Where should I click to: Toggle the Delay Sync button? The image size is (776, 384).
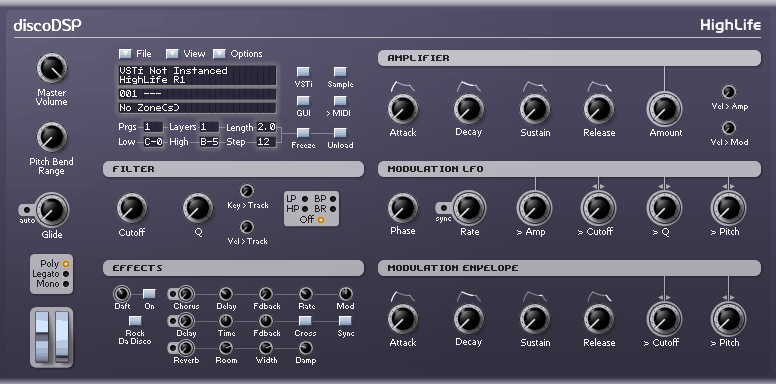[x=345, y=321]
